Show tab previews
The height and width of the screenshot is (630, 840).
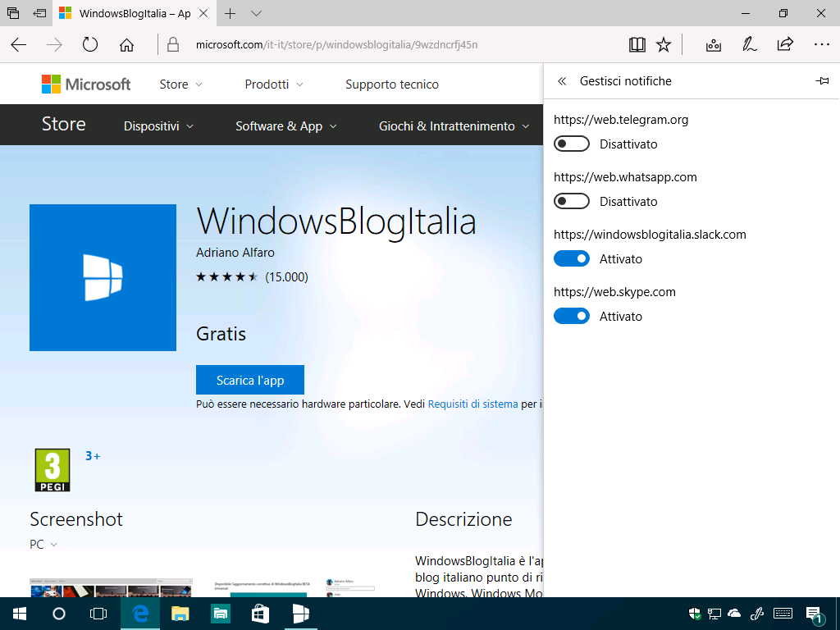[x=256, y=13]
